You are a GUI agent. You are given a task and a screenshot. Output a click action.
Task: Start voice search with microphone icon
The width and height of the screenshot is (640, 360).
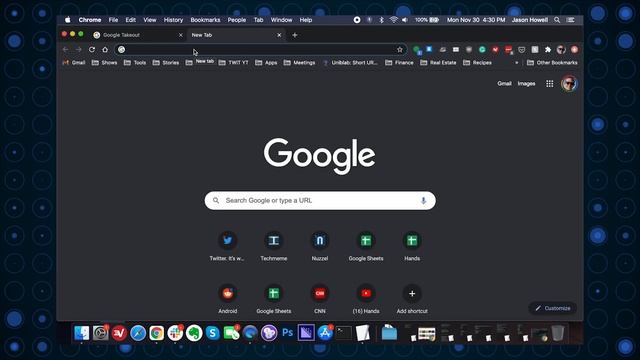coord(423,200)
